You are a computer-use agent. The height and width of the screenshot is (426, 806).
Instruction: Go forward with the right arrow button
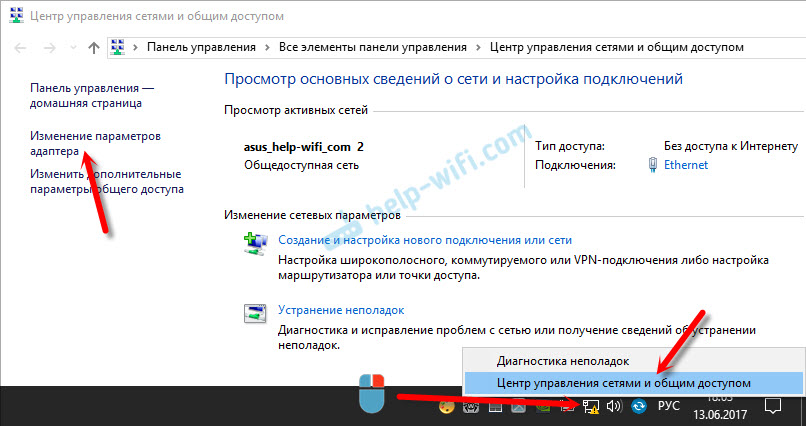tap(49, 48)
